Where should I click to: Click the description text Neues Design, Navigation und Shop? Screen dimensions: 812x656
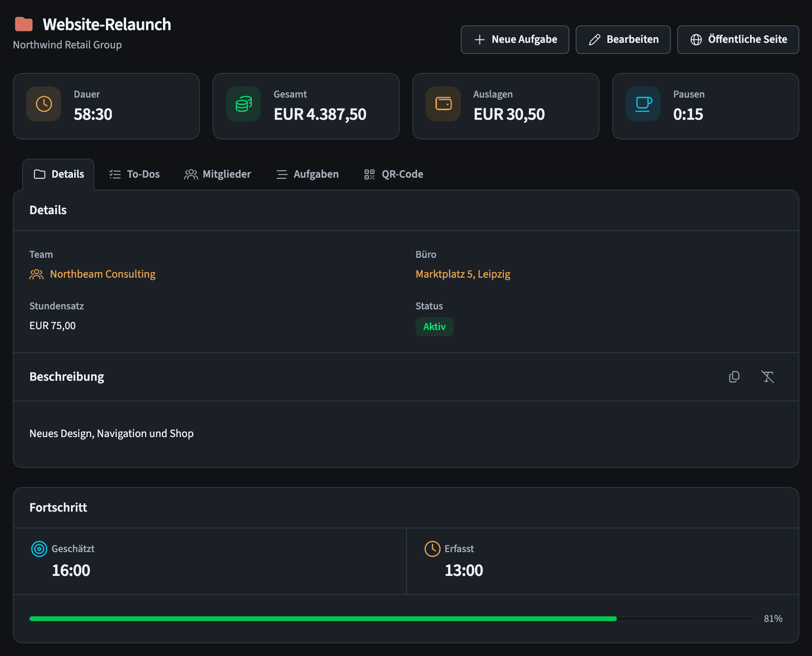pyautogui.click(x=112, y=434)
